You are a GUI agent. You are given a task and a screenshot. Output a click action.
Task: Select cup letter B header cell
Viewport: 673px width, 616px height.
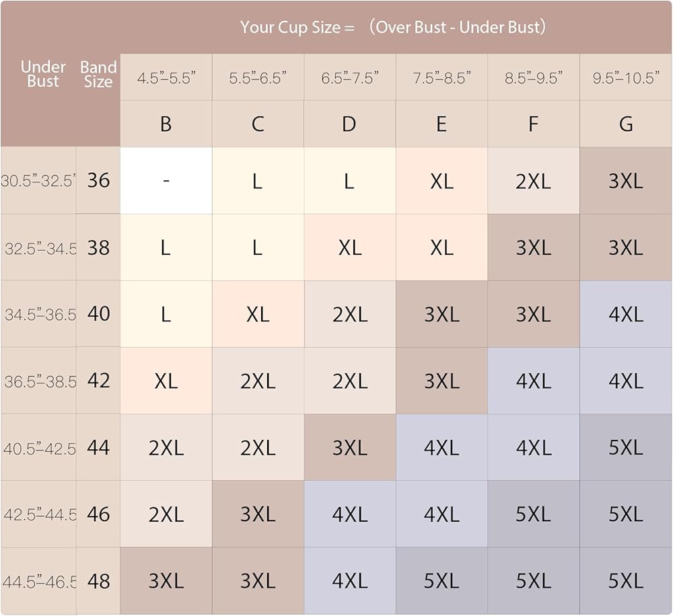point(166,124)
